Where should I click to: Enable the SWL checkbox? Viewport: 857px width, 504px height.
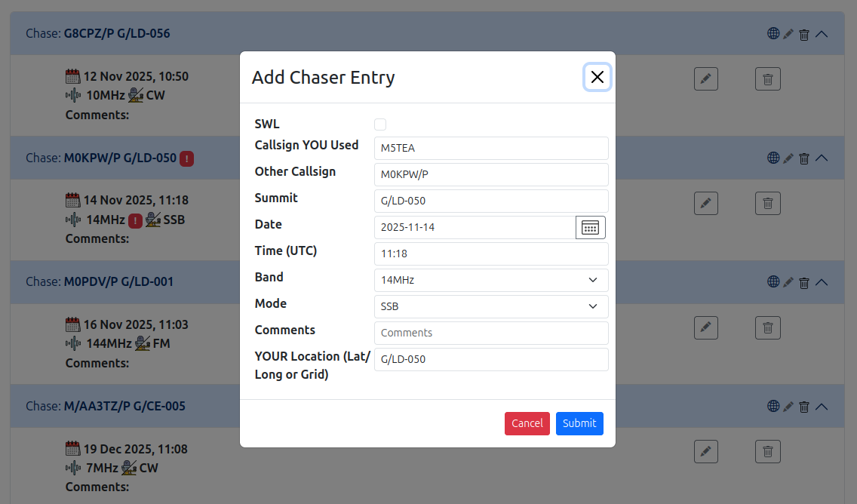pos(380,124)
